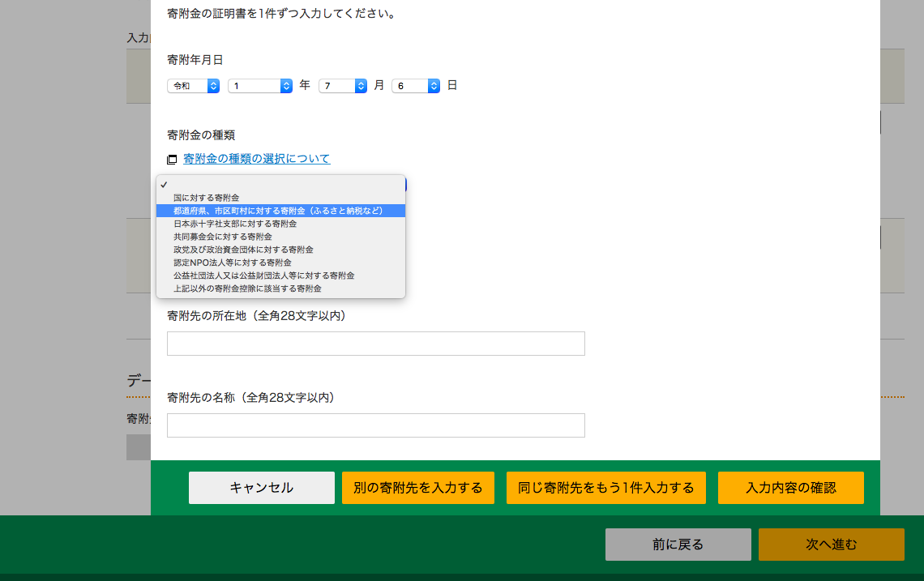Image resolution: width=924 pixels, height=581 pixels.
Task: Click the 寄附先の名称 input field
Action: point(375,425)
